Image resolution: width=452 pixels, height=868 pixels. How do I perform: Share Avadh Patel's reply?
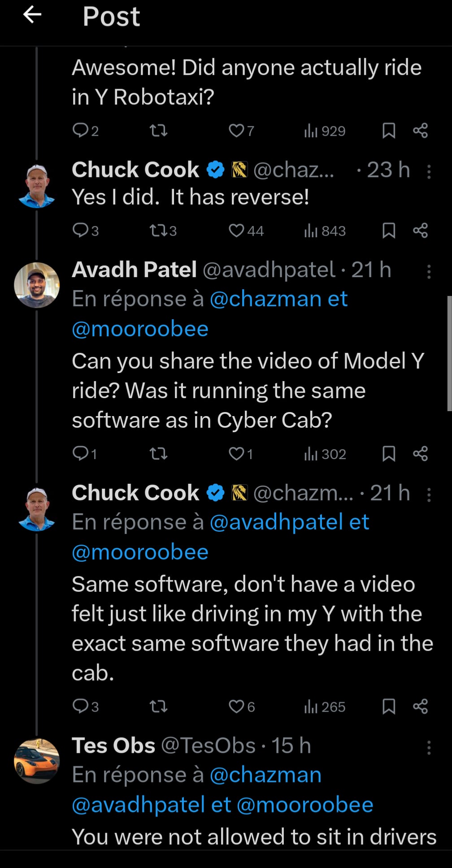coord(420,454)
